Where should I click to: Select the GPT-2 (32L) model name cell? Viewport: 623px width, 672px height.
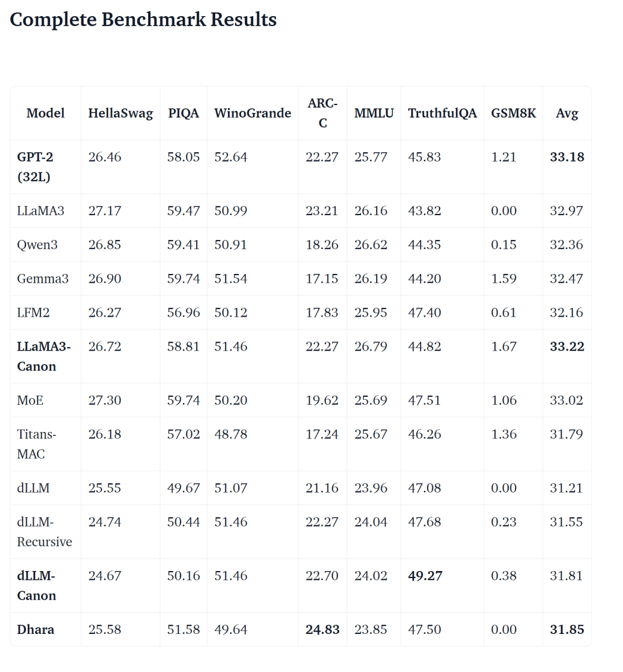pos(35,167)
